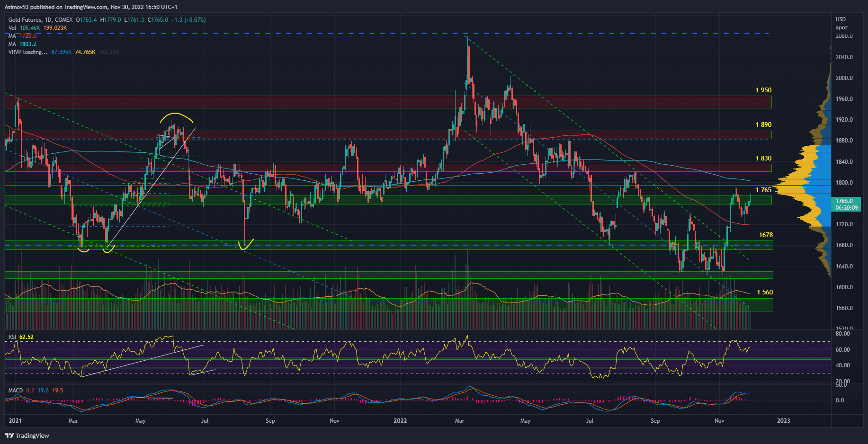Screen dimensions: 868x444
Task: Click the RSI 62.52 pane label
Action: tap(21, 337)
